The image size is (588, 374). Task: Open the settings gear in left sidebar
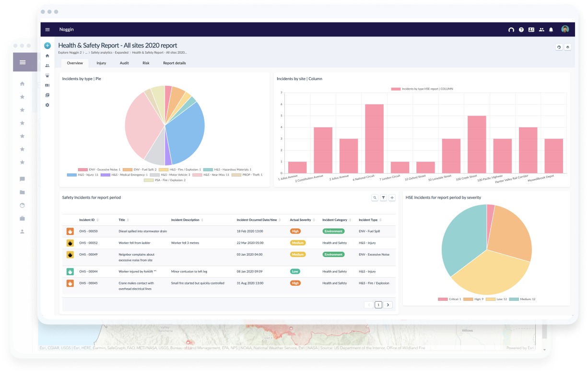pyautogui.click(x=47, y=105)
